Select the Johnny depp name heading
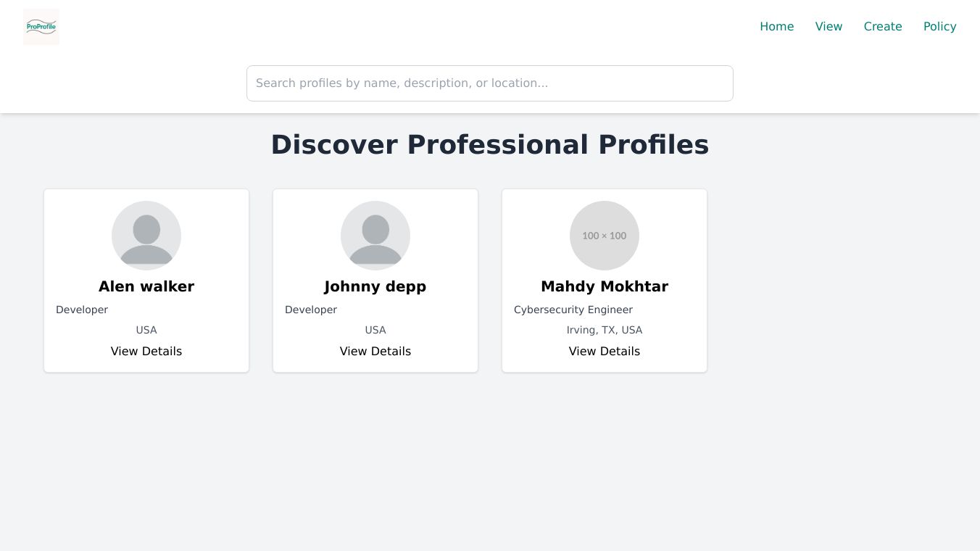 tap(375, 287)
